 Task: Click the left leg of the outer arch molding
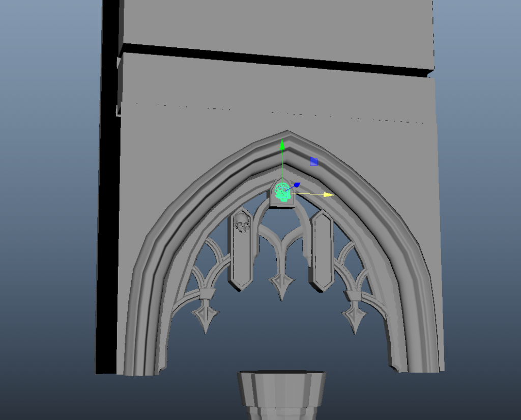click(x=137, y=305)
